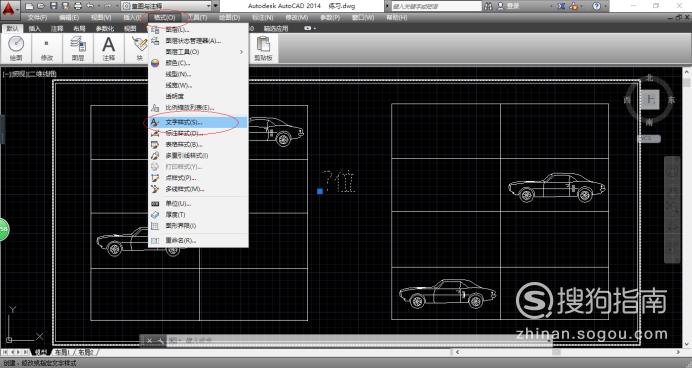Select 线型(N)... linetype menu entry

pos(199,74)
